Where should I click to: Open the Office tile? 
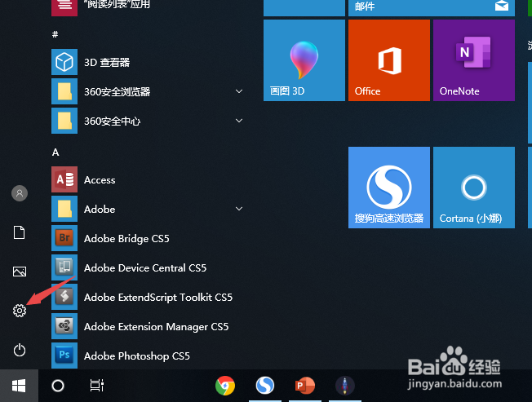[x=389, y=60]
